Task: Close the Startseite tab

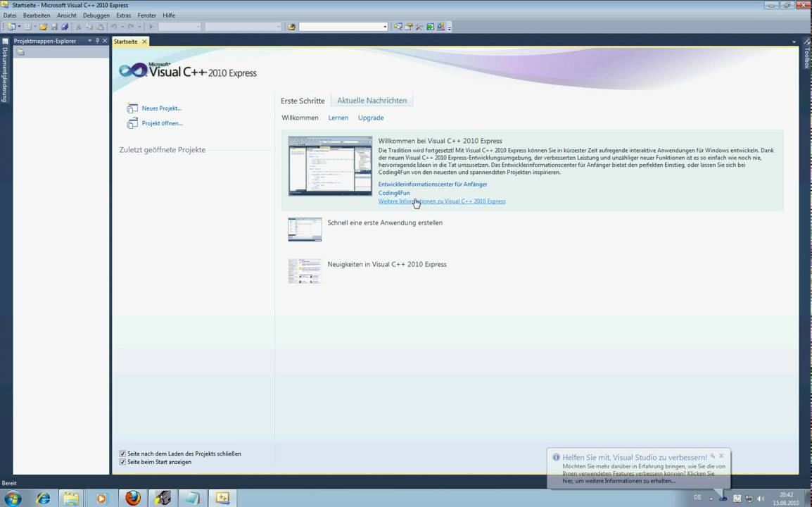Action: [x=144, y=42]
